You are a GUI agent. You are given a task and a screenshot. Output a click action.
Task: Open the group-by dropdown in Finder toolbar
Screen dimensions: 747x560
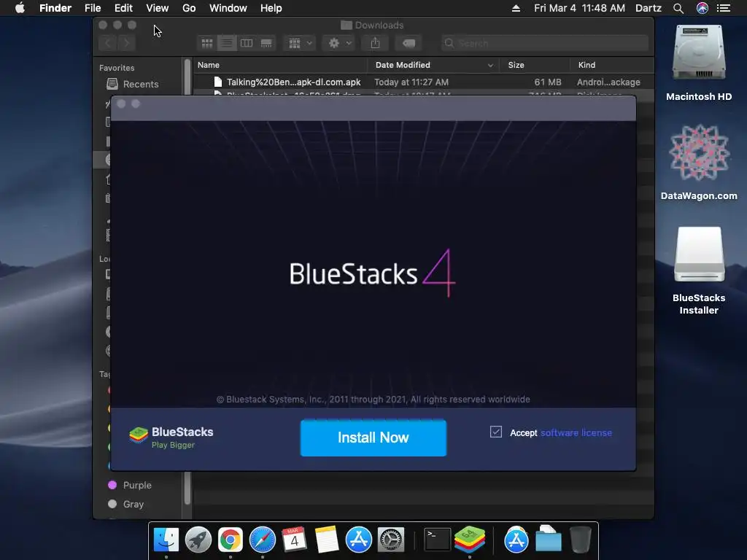click(300, 43)
